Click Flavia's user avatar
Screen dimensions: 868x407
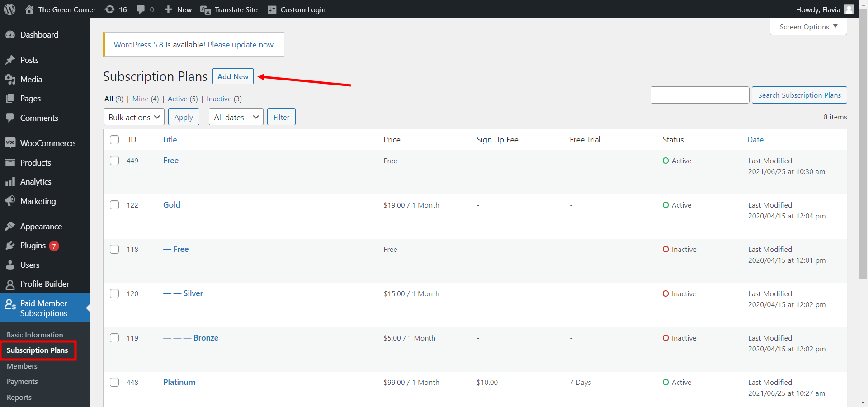click(x=849, y=9)
